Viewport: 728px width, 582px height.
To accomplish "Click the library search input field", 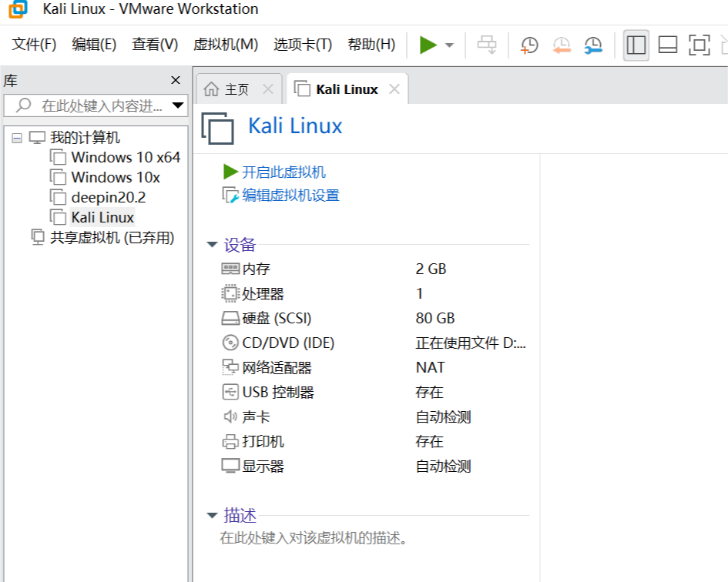I will click(x=96, y=105).
